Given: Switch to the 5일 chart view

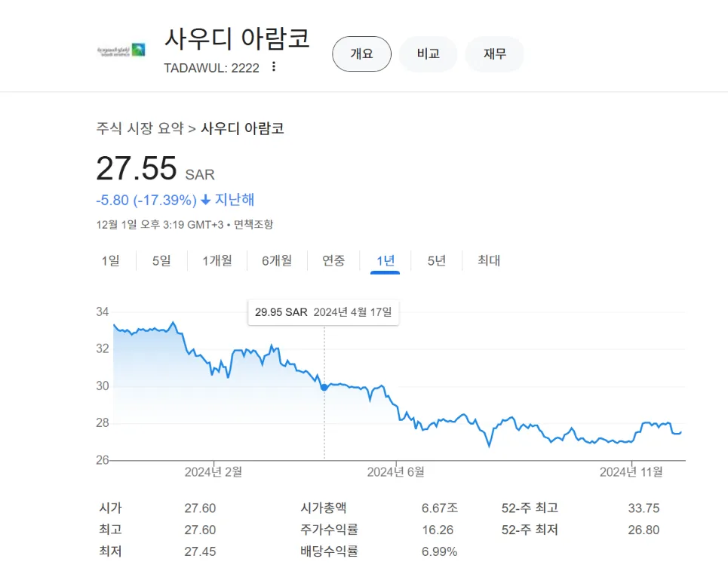Looking at the screenshot, I should point(159,260).
